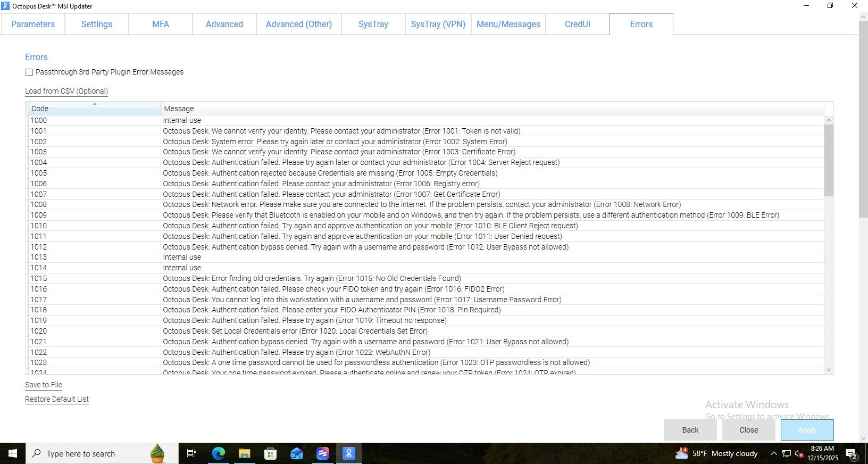
Task: Click the window's outer vertical scrollbar thumb
Action: click(863, 119)
